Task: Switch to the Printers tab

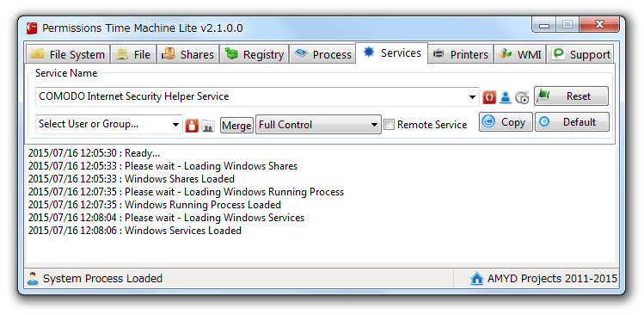Action: [460, 54]
